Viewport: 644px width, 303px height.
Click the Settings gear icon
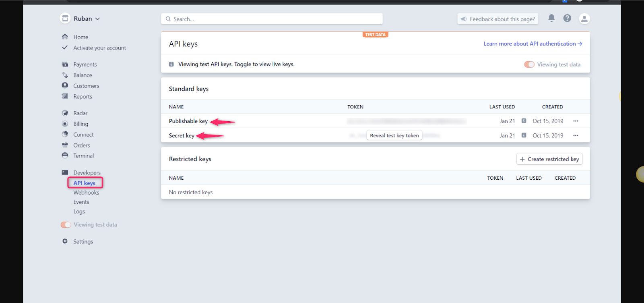click(x=65, y=241)
